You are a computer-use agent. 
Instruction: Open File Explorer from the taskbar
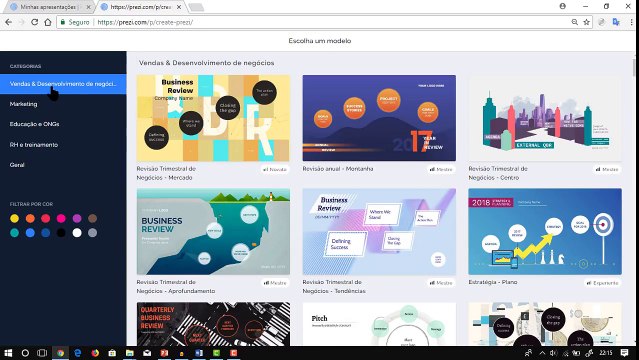pos(130,353)
